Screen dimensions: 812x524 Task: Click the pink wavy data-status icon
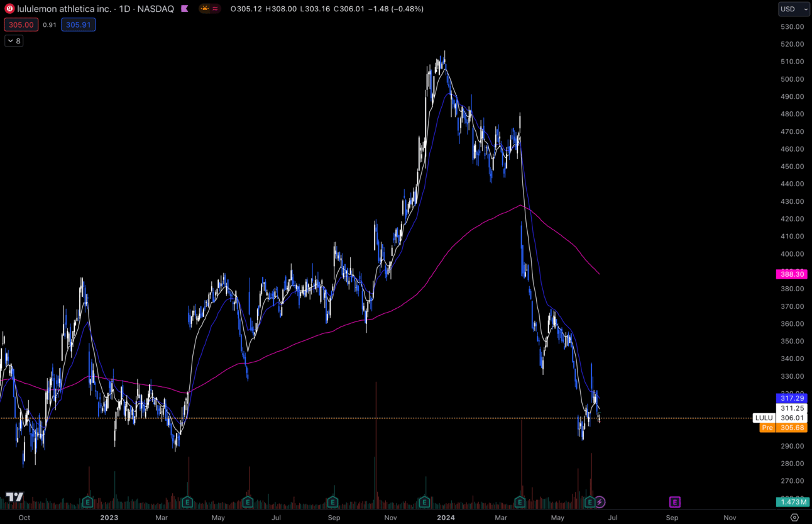(216, 9)
